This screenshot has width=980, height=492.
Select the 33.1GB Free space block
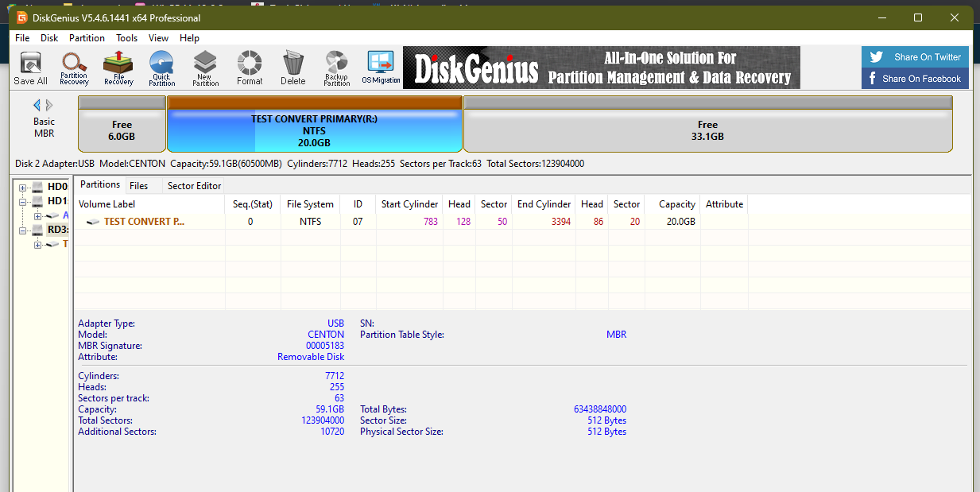coord(707,124)
